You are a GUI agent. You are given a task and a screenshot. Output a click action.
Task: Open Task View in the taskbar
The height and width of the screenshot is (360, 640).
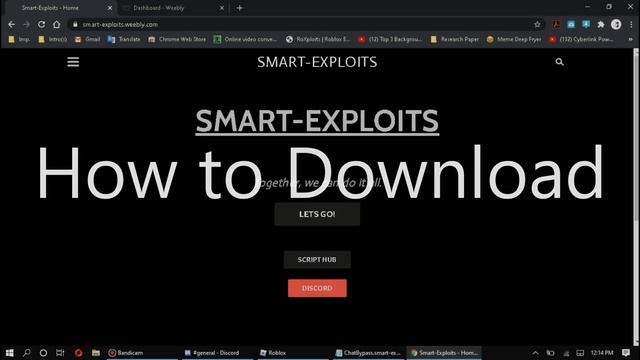pos(60,353)
